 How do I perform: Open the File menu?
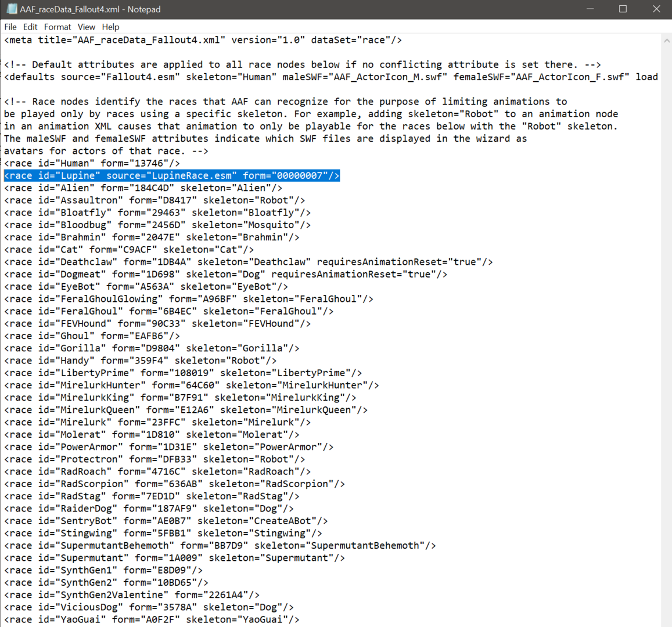pyautogui.click(x=10, y=27)
